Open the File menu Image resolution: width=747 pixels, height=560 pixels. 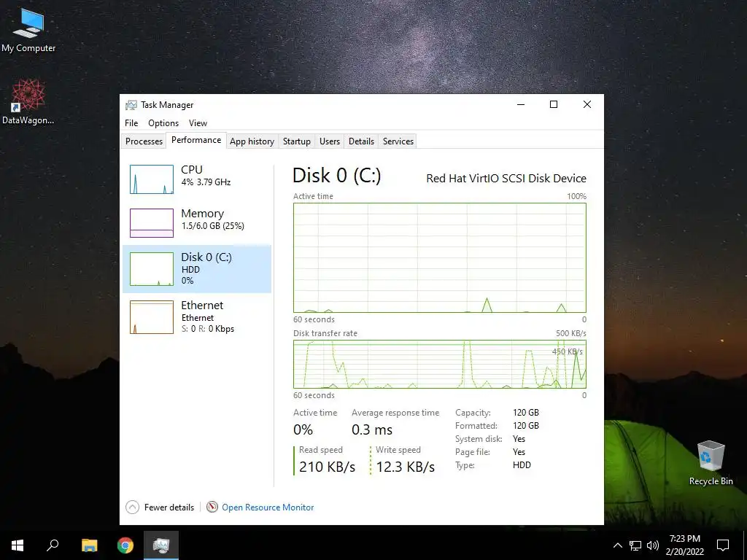(131, 122)
